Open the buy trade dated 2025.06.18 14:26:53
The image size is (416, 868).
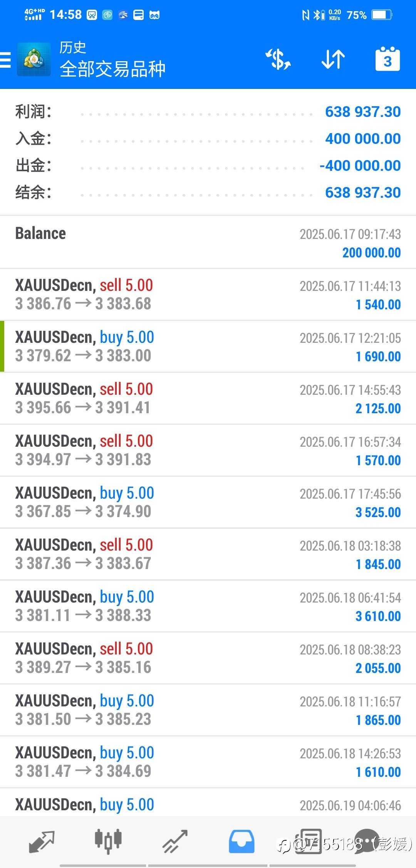208,762
